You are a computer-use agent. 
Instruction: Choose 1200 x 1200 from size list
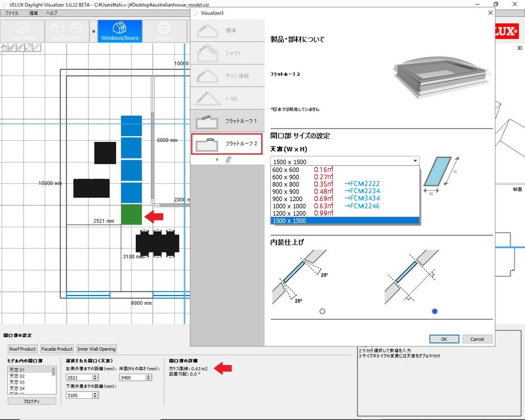pos(345,213)
